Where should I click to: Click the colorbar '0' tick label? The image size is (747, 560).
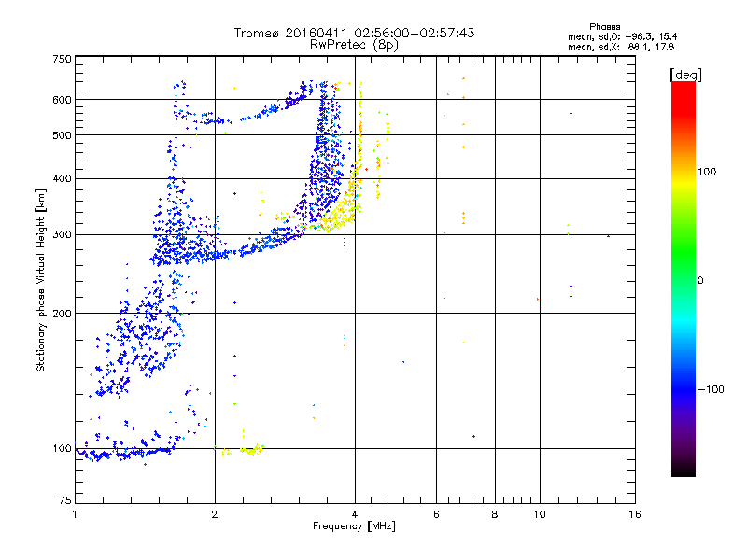(x=700, y=281)
